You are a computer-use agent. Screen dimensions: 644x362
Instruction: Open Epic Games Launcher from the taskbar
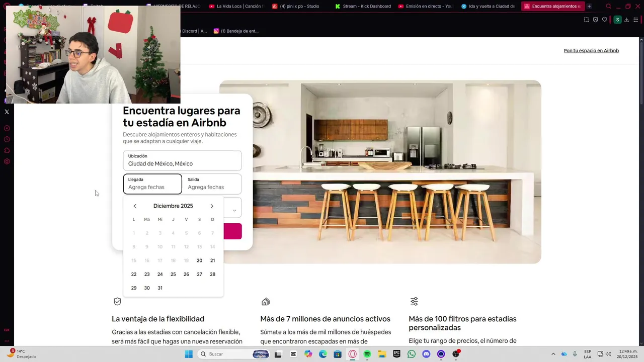396,354
